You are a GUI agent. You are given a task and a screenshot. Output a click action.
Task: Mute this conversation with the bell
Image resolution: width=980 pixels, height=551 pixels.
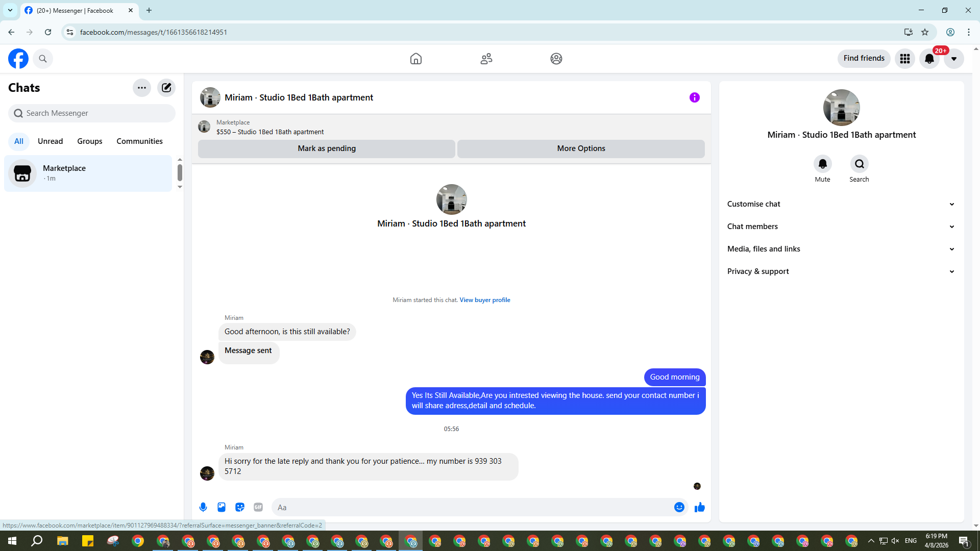point(822,164)
